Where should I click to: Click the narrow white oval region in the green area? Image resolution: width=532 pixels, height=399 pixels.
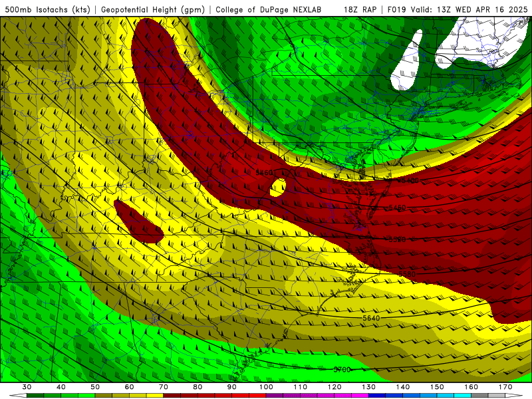tap(407, 60)
